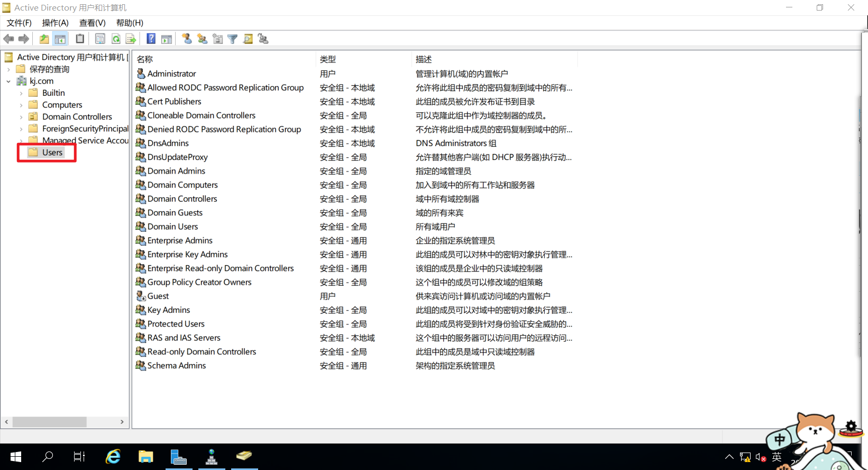Open Server Manager from taskbar
The image size is (868, 470).
click(x=179, y=456)
